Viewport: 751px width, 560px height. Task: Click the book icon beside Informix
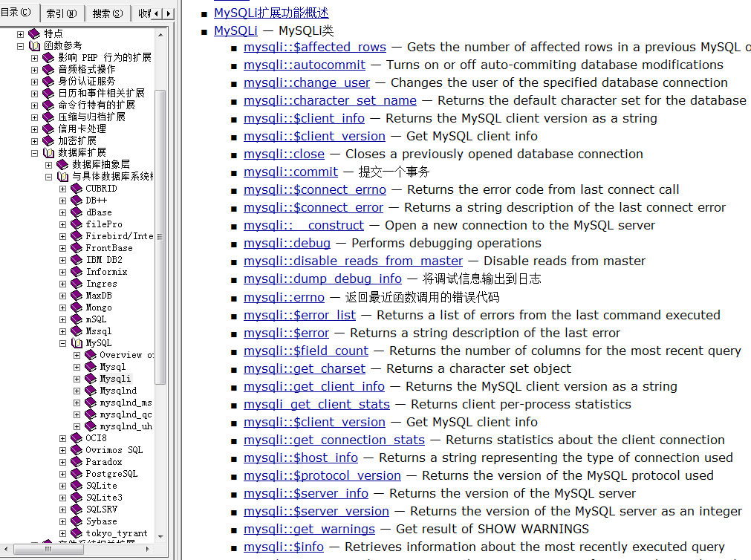point(77,272)
